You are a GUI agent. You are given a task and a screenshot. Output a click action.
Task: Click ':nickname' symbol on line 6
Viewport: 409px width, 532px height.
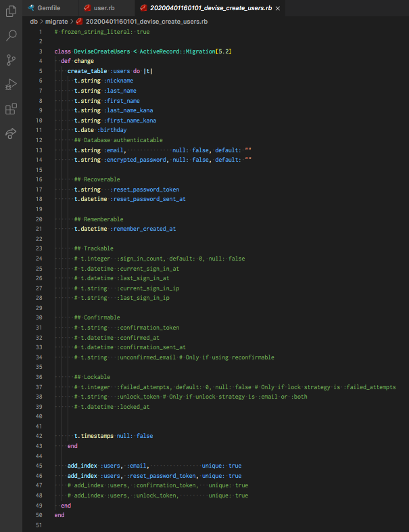click(x=118, y=81)
